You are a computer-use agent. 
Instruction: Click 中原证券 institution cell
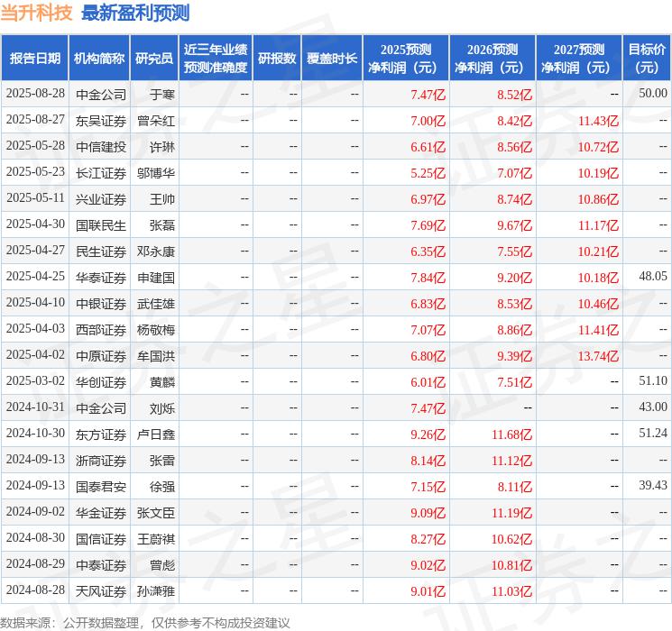101,356
